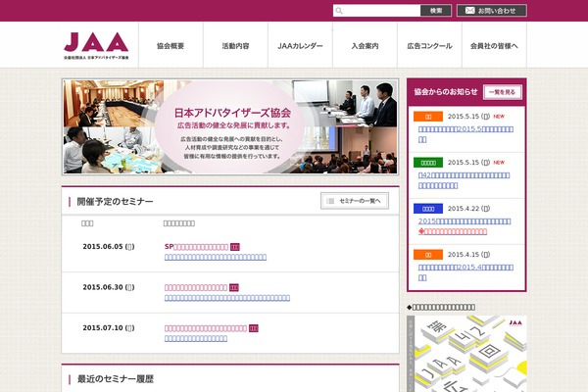This screenshot has width=588, height=392.
Task: Click the 一覧を見る button in news panel
Action: pyautogui.click(x=502, y=92)
